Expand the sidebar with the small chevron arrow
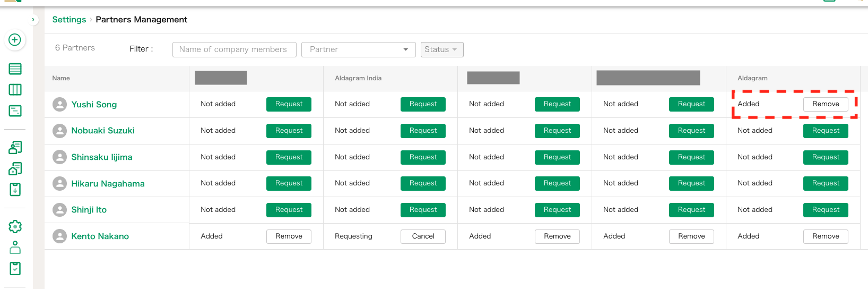 (33, 20)
